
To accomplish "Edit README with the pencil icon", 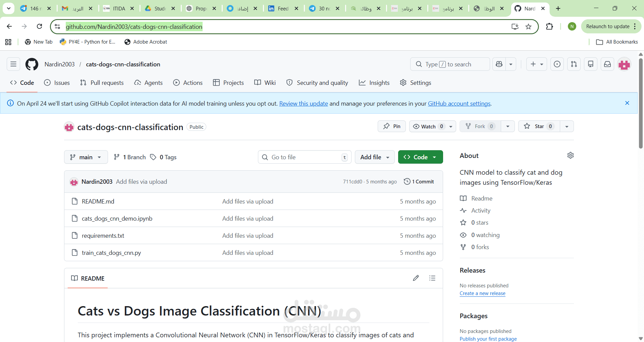I will 416,278.
